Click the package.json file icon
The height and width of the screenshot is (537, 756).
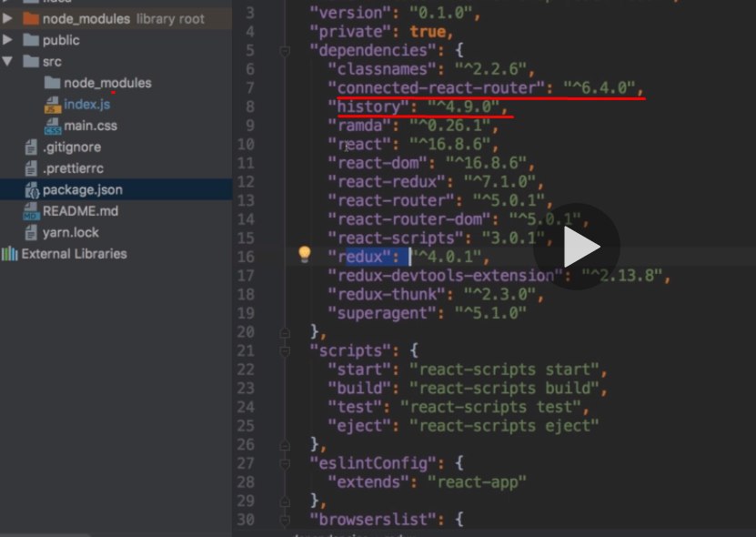tap(32, 190)
